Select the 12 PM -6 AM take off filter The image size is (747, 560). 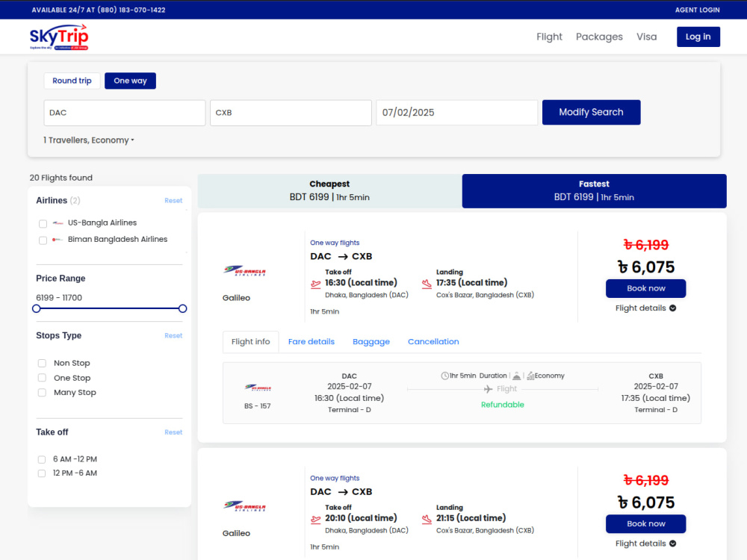(41, 473)
